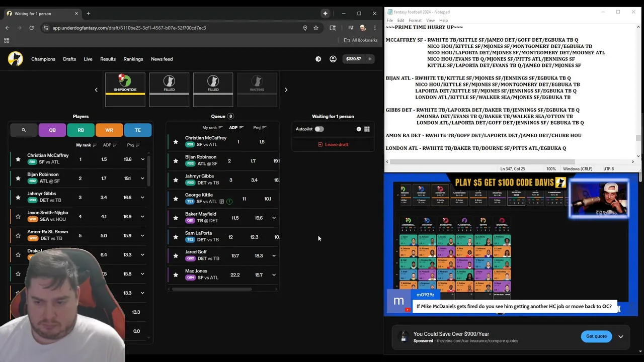
Task: Open the Notepad Edit menu
Action: click(400, 21)
